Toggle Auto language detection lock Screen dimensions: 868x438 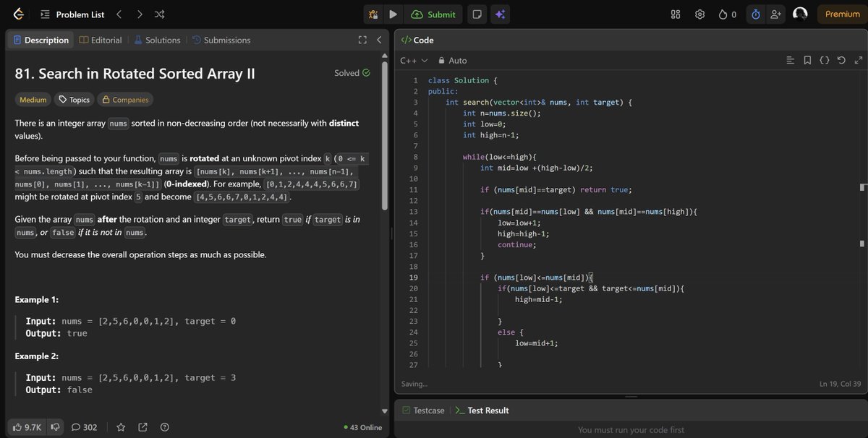coord(453,61)
